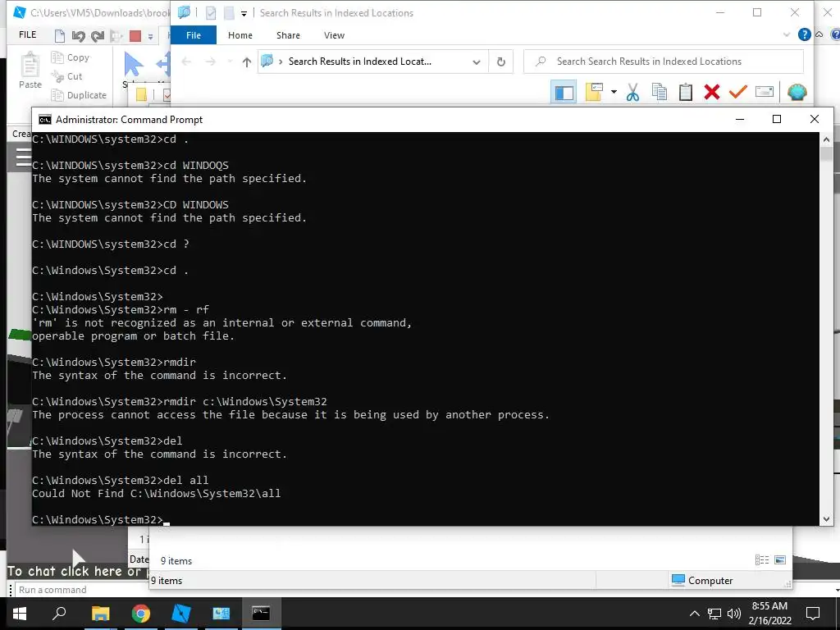This screenshot has height=630, width=840.
Task: Click the Up arrow in Explorer navigation
Action: click(246, 62)
